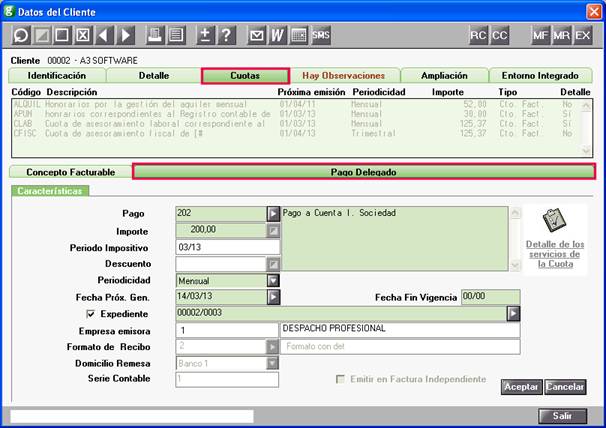
Task: Go to next record with right arrow
Action: tap(126, 36)
